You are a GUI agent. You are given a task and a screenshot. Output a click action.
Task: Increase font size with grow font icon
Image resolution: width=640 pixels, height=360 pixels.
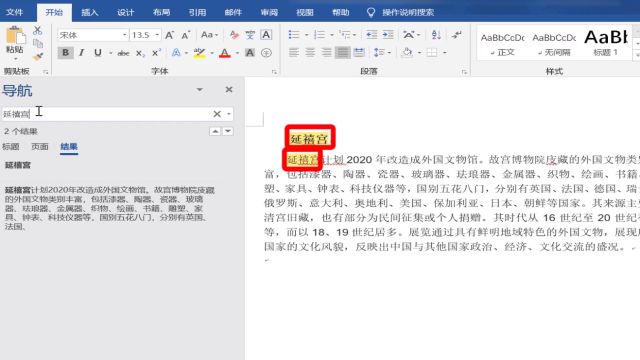169,35
